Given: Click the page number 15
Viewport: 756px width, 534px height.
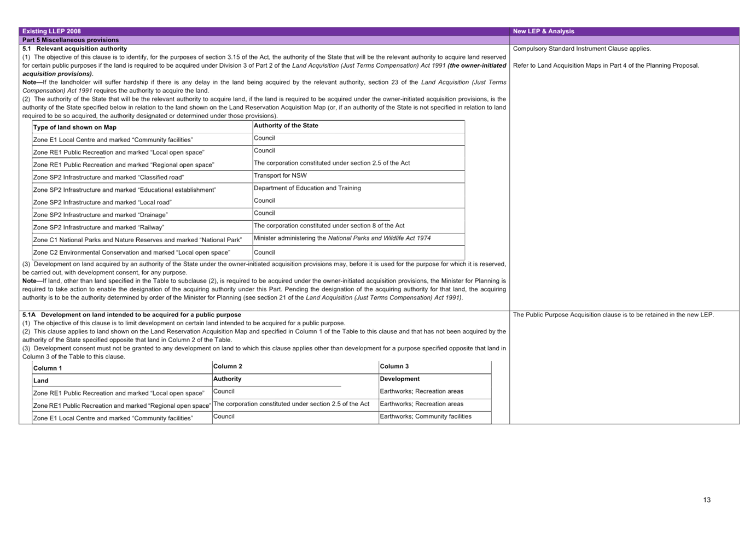Looking at the screenshot, I should click(707, 500).
